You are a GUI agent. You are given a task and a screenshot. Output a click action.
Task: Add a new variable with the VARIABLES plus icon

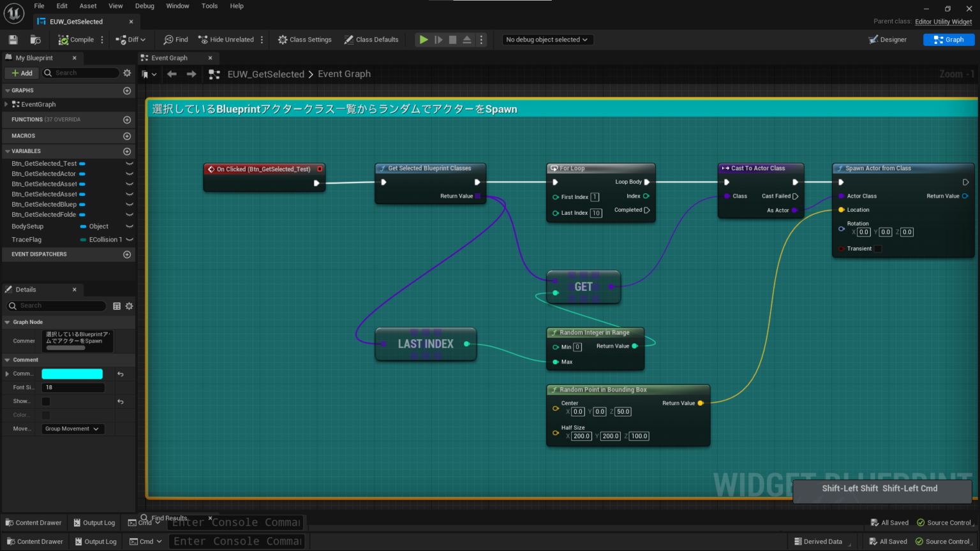[x=127, y=151]
